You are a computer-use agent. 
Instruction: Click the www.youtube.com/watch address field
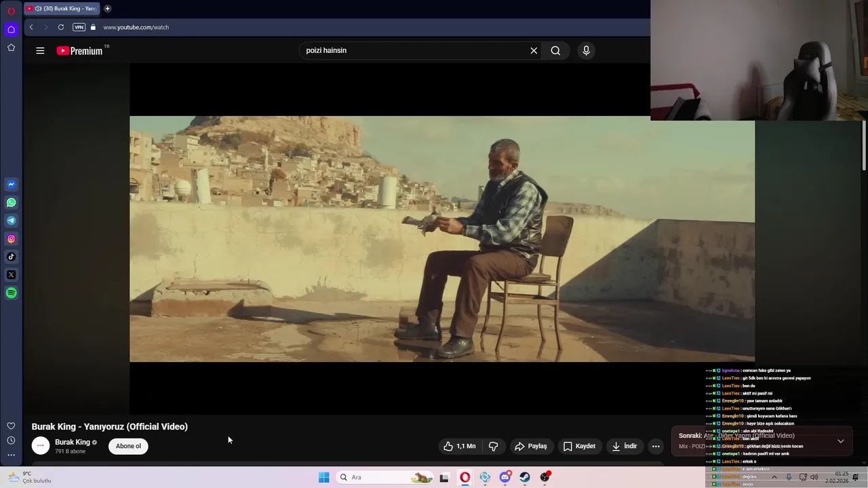136,27
